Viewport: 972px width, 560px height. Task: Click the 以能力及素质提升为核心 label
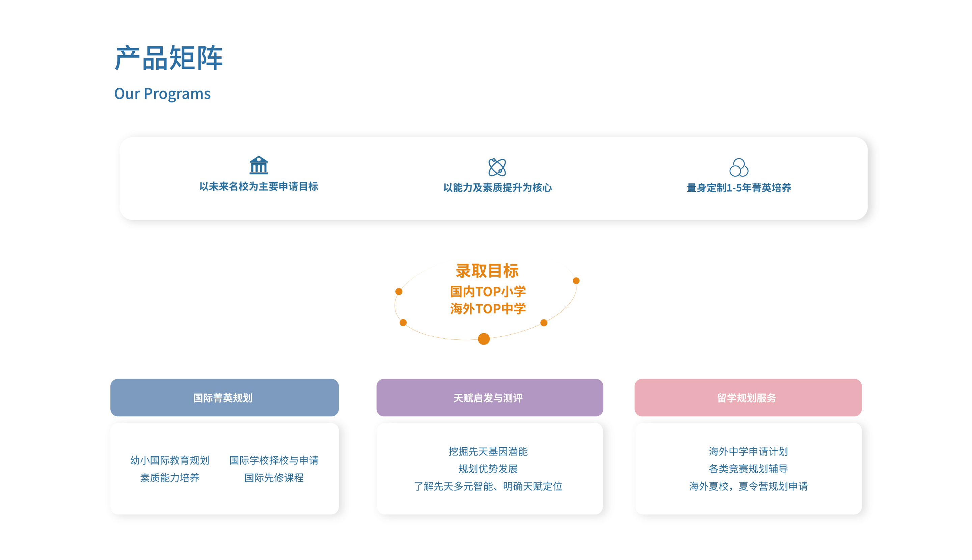point(497,188)
